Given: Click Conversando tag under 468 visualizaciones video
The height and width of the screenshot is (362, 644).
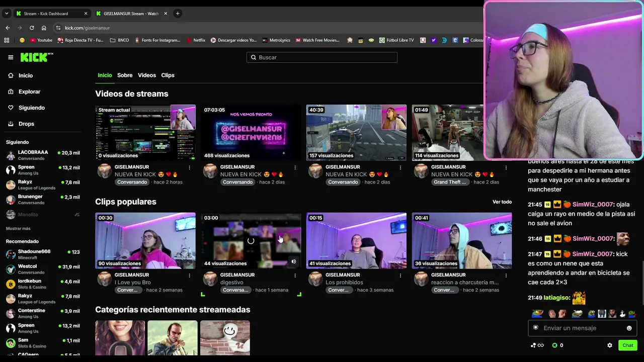Looking at the screenshot, I should coord(237,182).
